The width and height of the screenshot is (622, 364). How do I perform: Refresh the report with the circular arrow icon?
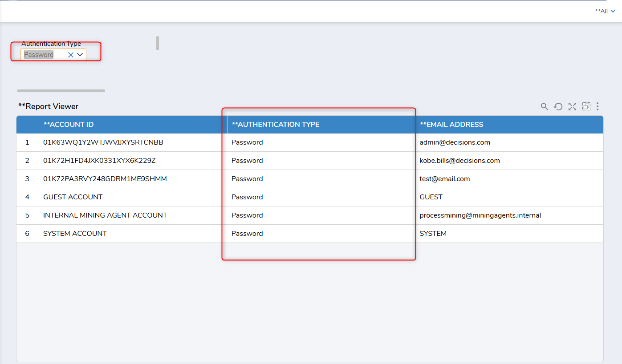(x=558, y=106)
